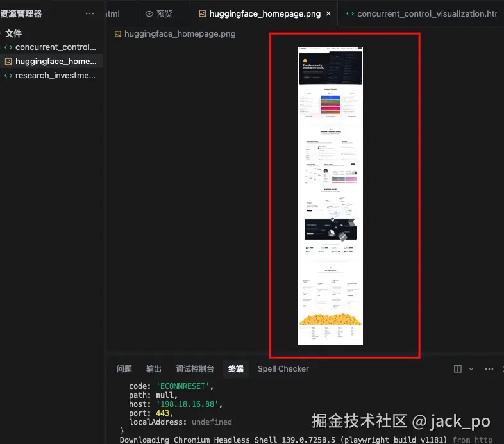Click the 'ECONNRESET' error code text
Viewport: 504px width, 444px height.
(183, 386)
